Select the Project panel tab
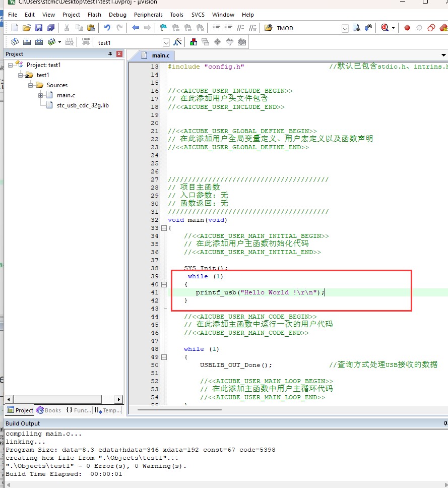448x488 pixels. click(20, 410)
